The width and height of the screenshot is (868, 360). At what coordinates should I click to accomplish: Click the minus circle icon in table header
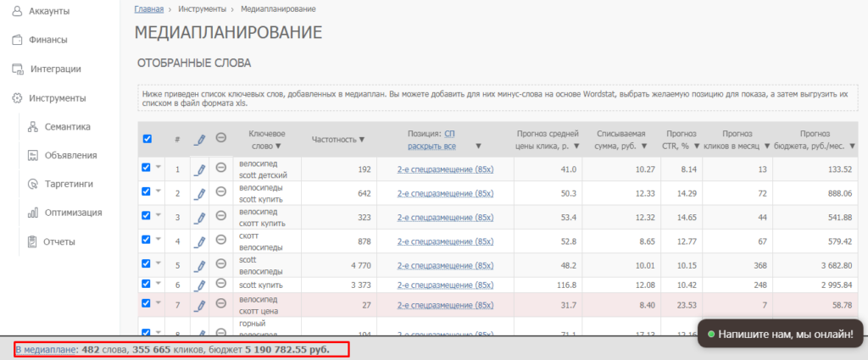pos(220,139)
